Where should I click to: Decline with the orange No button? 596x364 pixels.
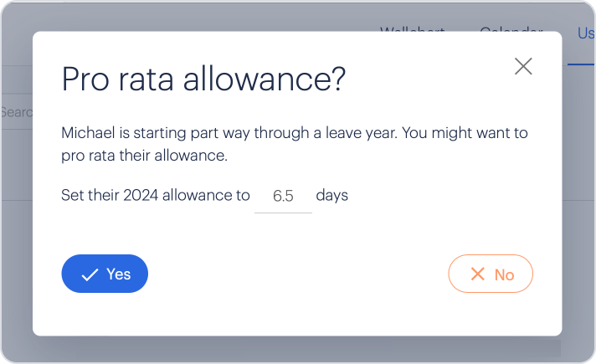coord(491,274)
